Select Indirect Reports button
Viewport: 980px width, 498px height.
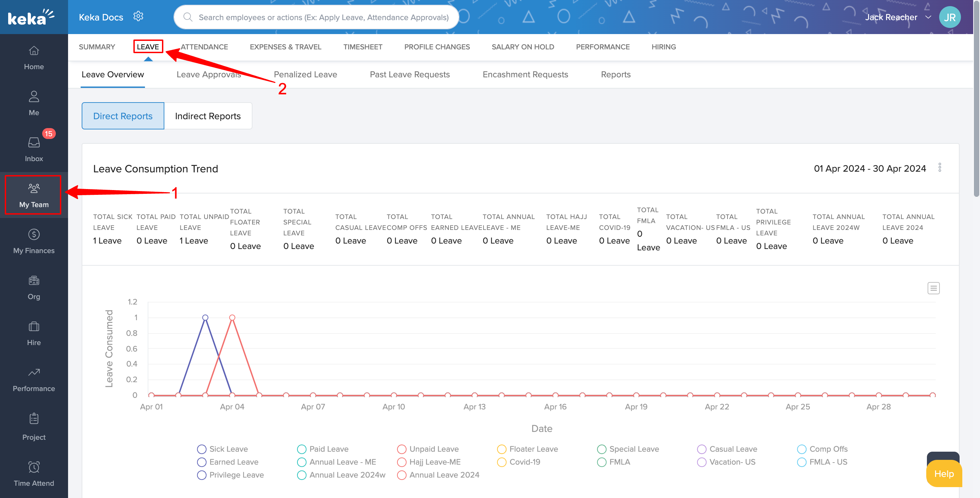(208, 116)
